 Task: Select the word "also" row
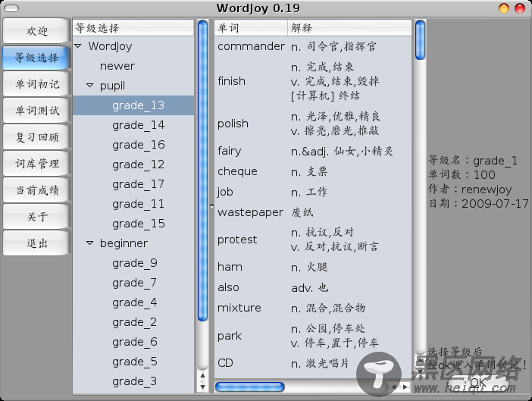pyautogui.click(x=313, y=288)
